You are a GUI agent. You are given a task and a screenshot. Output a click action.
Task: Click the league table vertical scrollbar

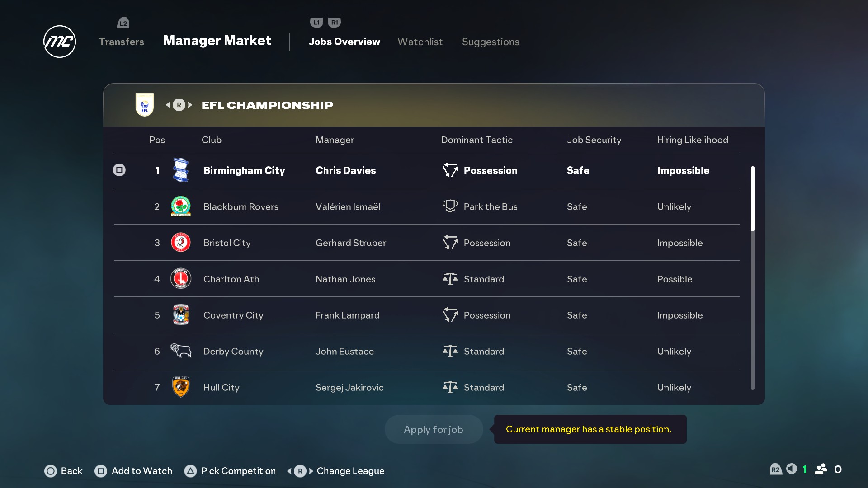(x=753, y=199)
